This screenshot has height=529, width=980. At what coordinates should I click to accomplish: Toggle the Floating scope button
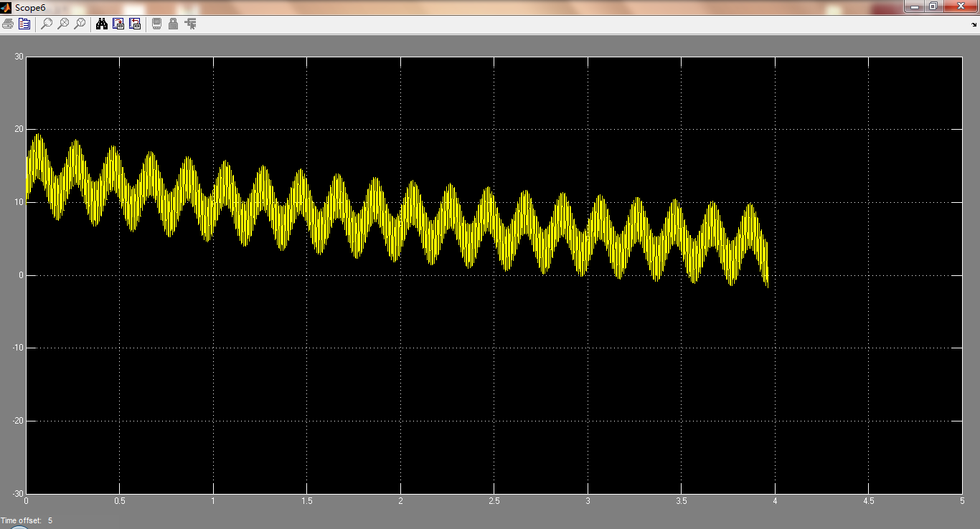(156, 24)
